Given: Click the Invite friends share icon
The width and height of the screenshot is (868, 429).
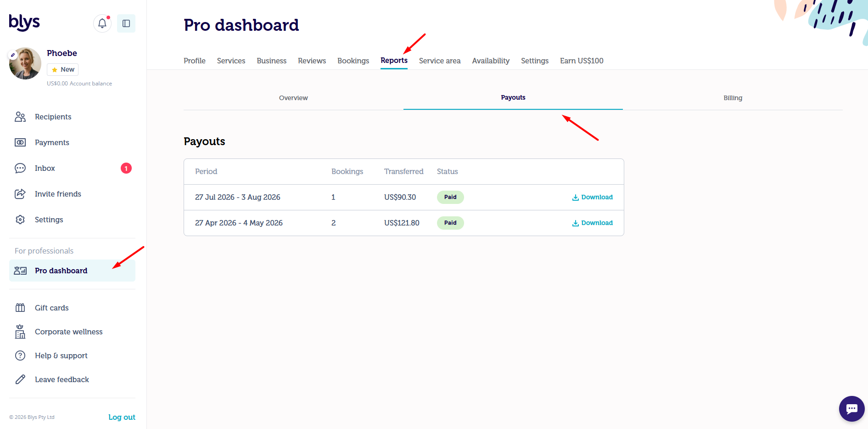Looking at the screenshot, I should 20,194.
